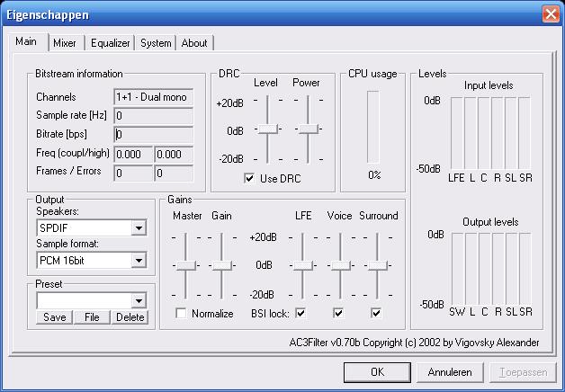Toggle BSI lock checkbox under Surround
Image resolution: width=565 pixels, height=392 pixels.
point(376,314)
